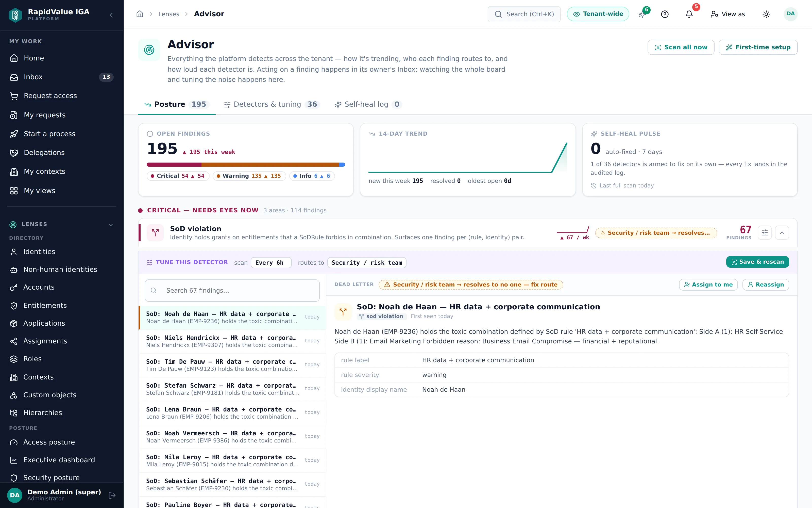Toggle the SoD detector tuning sliders icon

coord(765,232)
